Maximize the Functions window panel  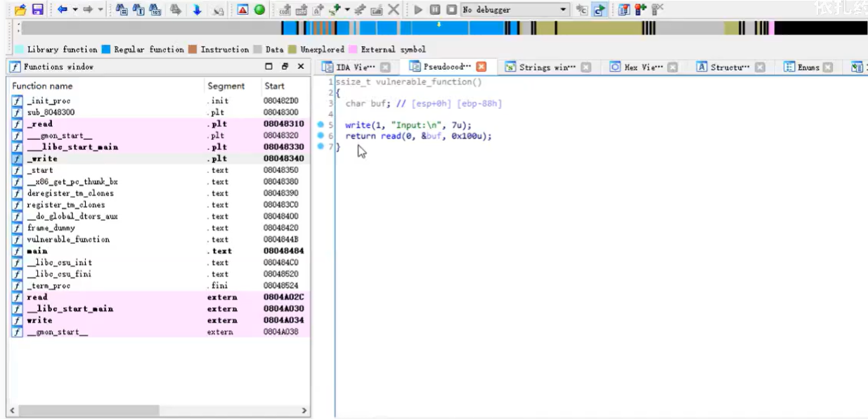click(269, 67)
